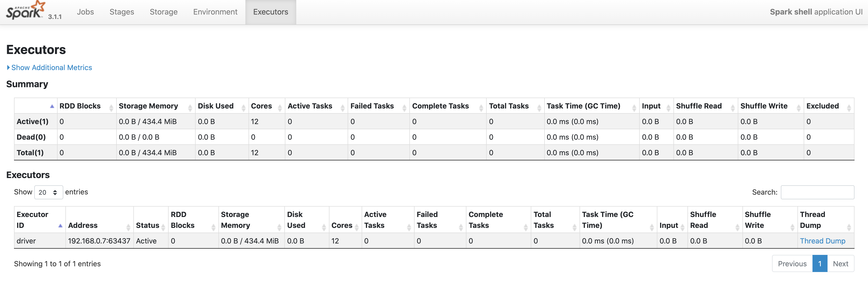The width and height of the screenshot is (868, 299).
Task: Sort summary table by Cores
Action: [x=261, y=106]
